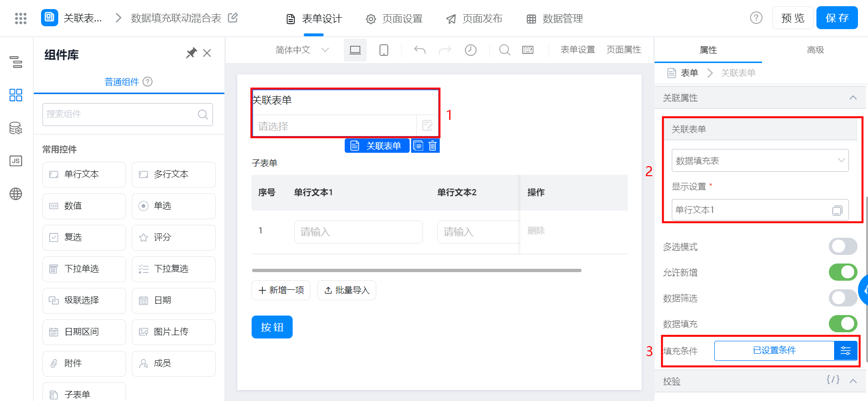Open the data source settings sidebar icon
The width and height of the screenshot is (868, 401).
click(16, 128)
